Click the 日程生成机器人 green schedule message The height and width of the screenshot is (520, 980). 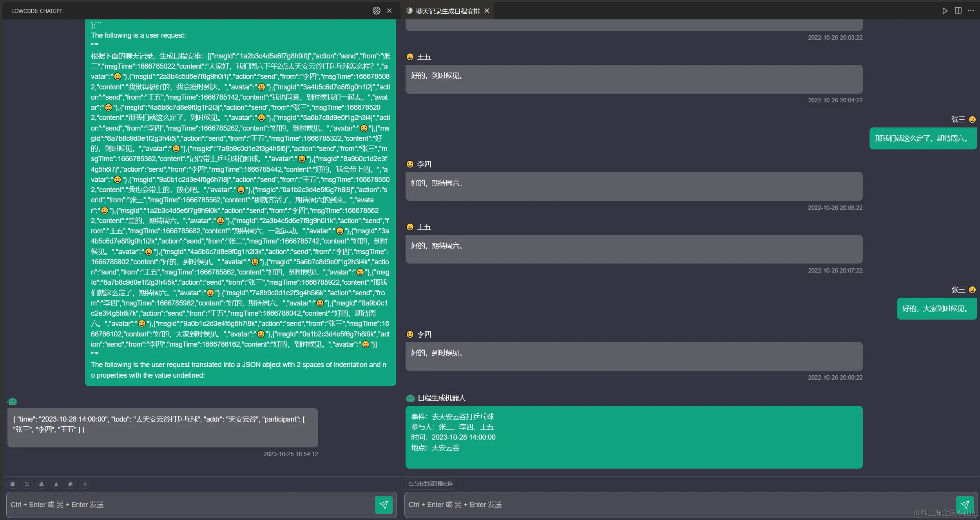(x=634, y=437)
